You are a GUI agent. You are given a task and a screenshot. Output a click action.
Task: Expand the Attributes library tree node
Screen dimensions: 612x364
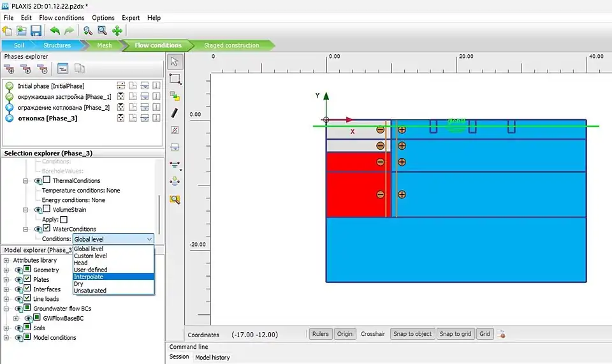[6, 261]
